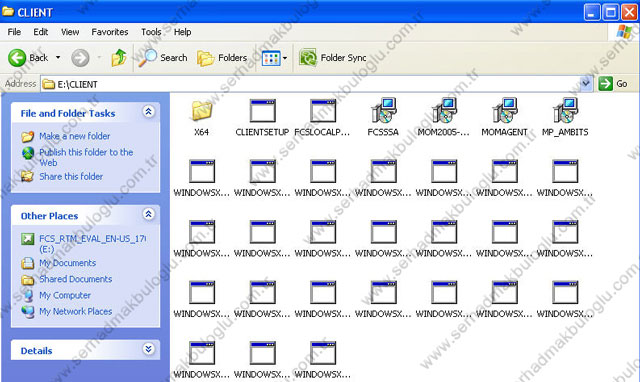640x382 pixels.
Task: Click the Share this folder icon
Action: (28, 176)
